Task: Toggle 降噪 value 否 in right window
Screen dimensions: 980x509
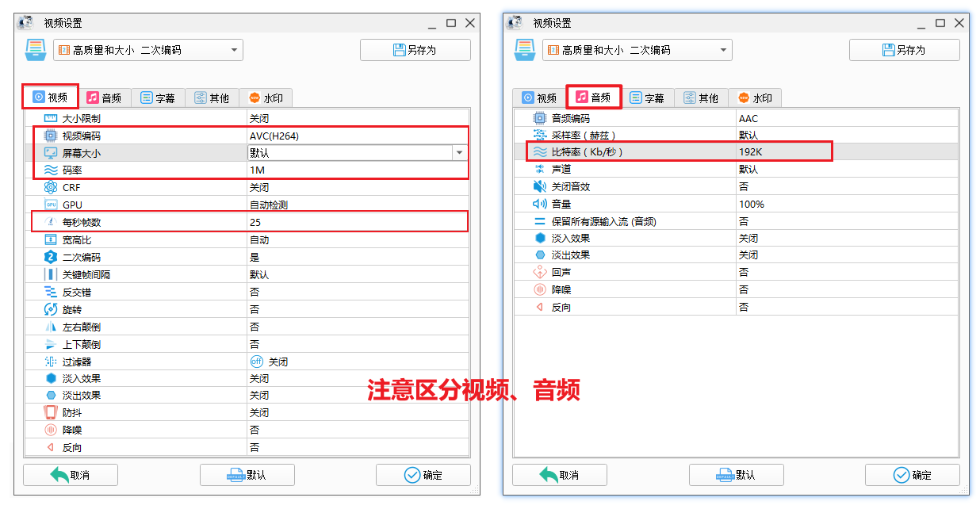Action: 744,289
